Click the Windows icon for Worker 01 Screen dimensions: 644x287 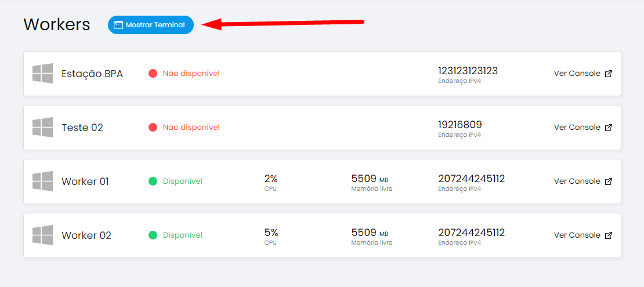click(x=43, y=181)
